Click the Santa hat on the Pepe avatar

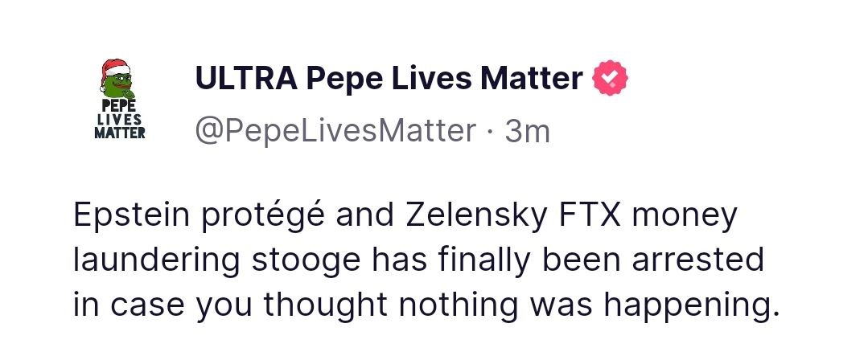pyautogui.click(x=114, y=67)
